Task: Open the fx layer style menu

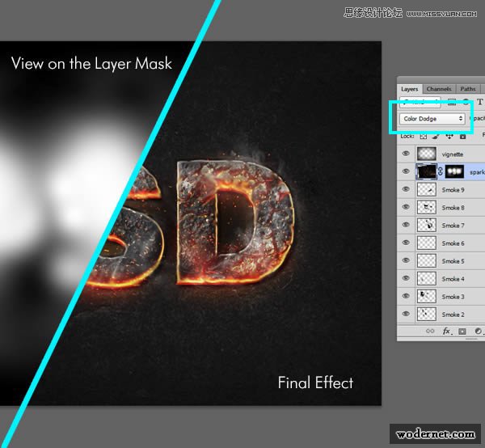Action: pos(447,331)
